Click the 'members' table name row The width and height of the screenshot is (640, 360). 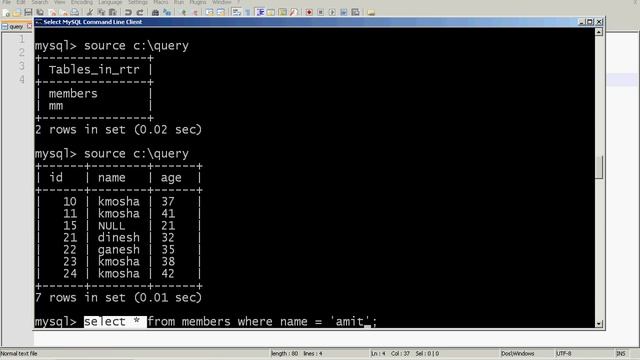point(73,94)
